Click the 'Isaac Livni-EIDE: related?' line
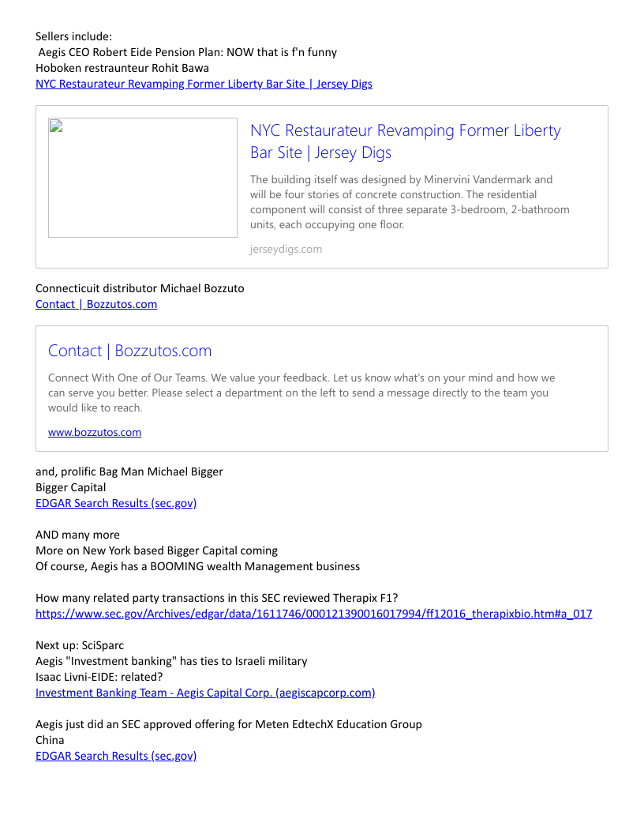This screenshot has height=834, width=644. [99, 677]
